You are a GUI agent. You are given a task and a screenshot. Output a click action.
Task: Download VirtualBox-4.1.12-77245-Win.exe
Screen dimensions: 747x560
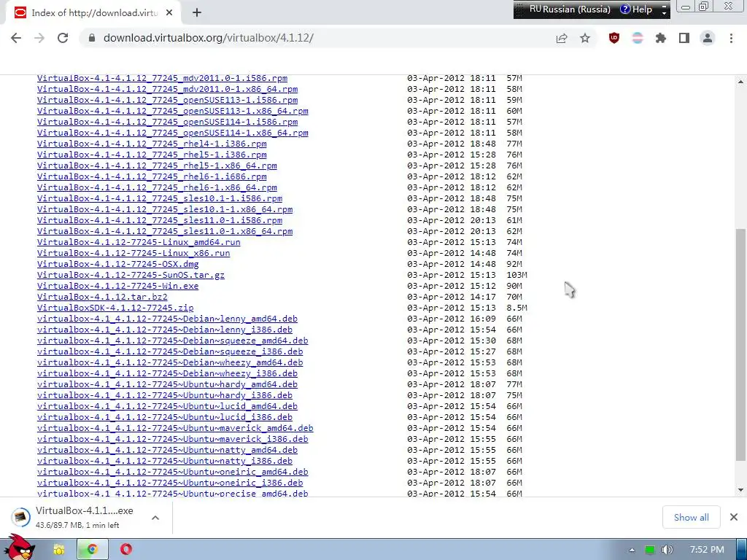pyautogui.click(x=117, y=286)
